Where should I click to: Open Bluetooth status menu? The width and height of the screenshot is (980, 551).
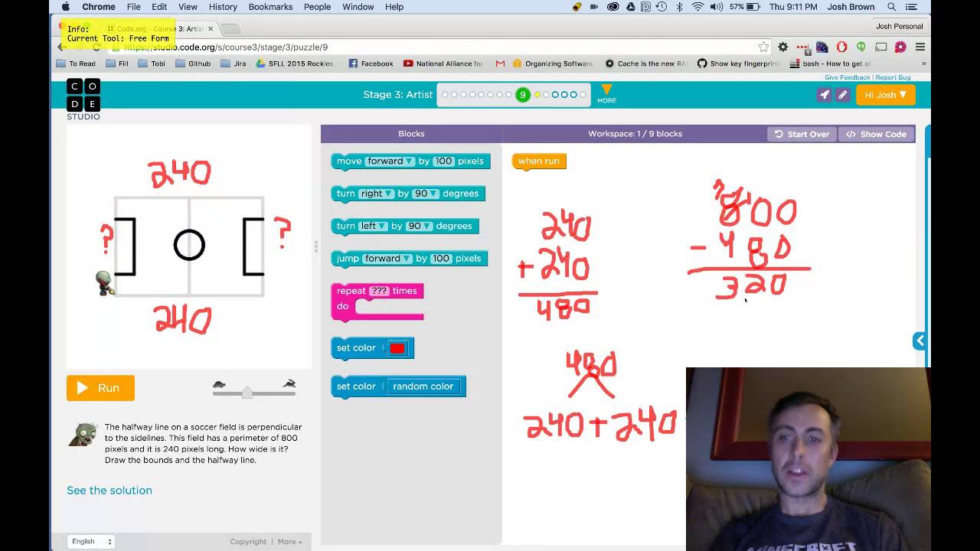(678, 7)
